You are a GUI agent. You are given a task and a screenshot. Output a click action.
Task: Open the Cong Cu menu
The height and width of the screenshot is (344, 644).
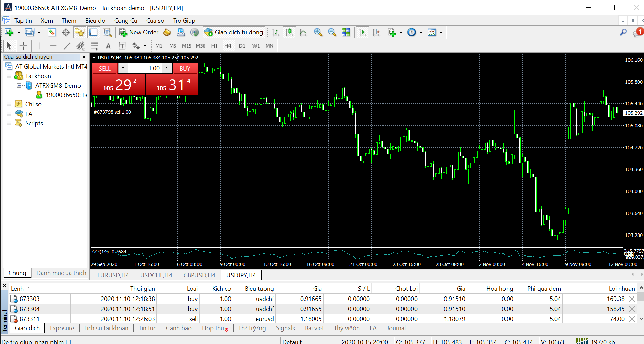pyautogui.click(x=126, y=21)
